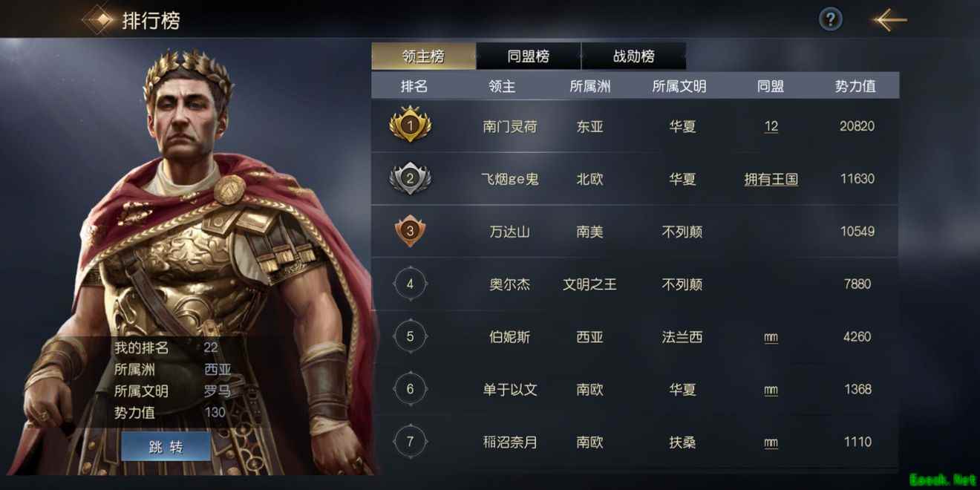The image size is (980, 490).
Task: Click the 势力值 column header
Action: (x=855, y=86)
